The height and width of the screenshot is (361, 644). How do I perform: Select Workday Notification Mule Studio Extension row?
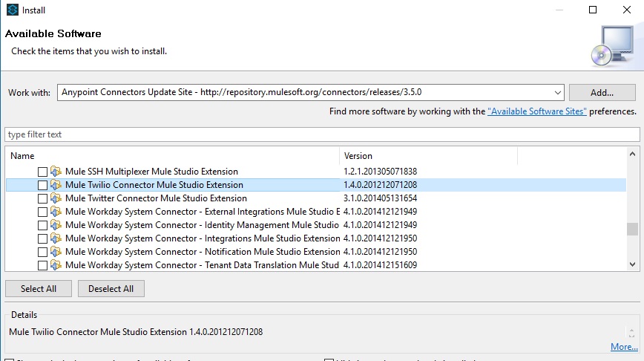pyautogui.click(x=203, y=252)
